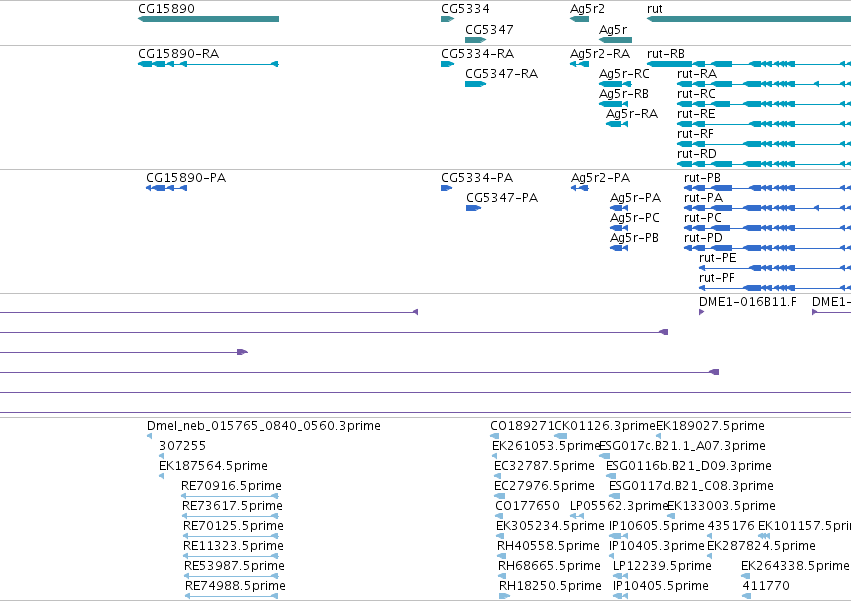Select RE70916.5prime EST
The width and height of the screenshot is (851, 601).
230,496
